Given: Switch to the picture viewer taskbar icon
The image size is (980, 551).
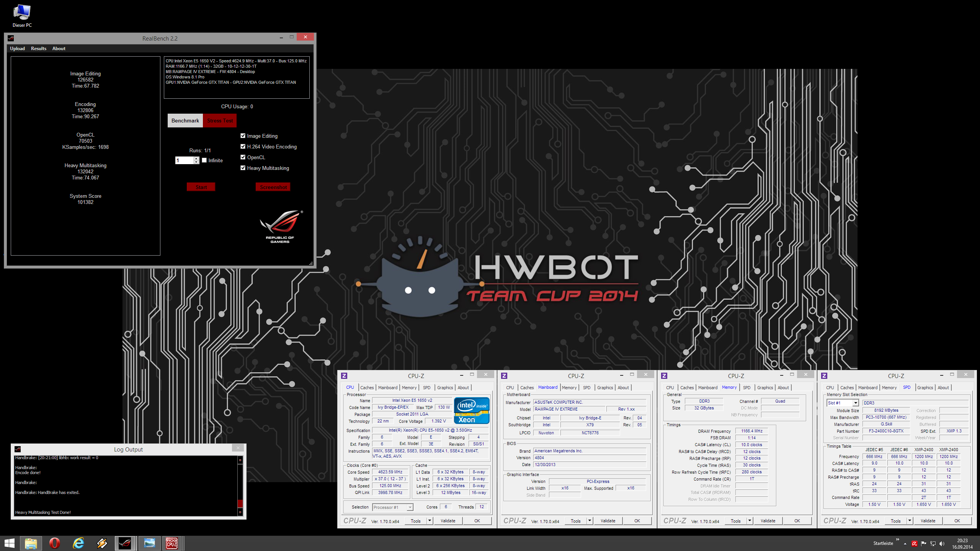Looking at the screenshot, I should (x=149, y=543).
